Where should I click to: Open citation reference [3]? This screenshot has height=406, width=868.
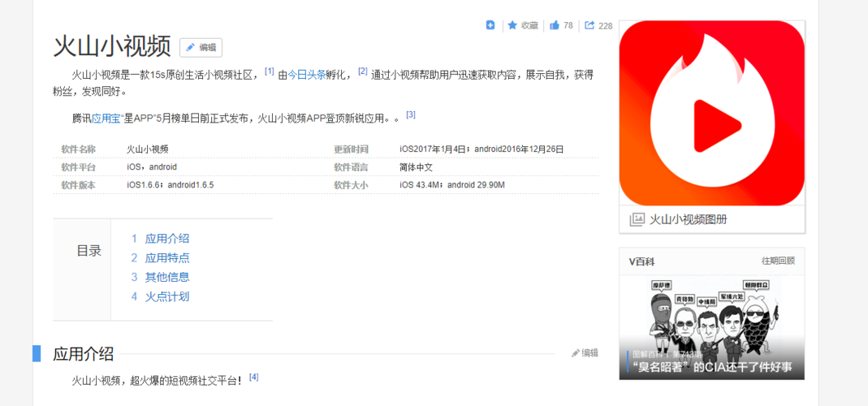(411, 114)
